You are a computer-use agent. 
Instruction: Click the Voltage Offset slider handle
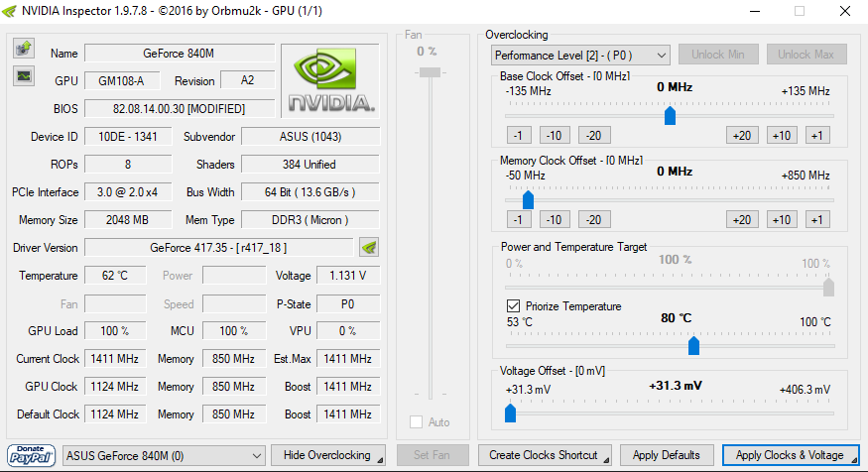click(511, 413)
